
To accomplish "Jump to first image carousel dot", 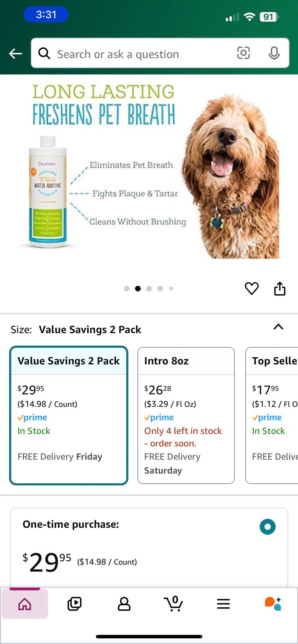I will tap(127, 289).
